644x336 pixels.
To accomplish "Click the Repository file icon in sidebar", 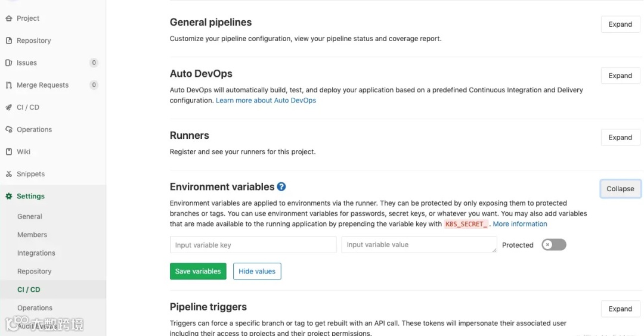I will 8,41.
